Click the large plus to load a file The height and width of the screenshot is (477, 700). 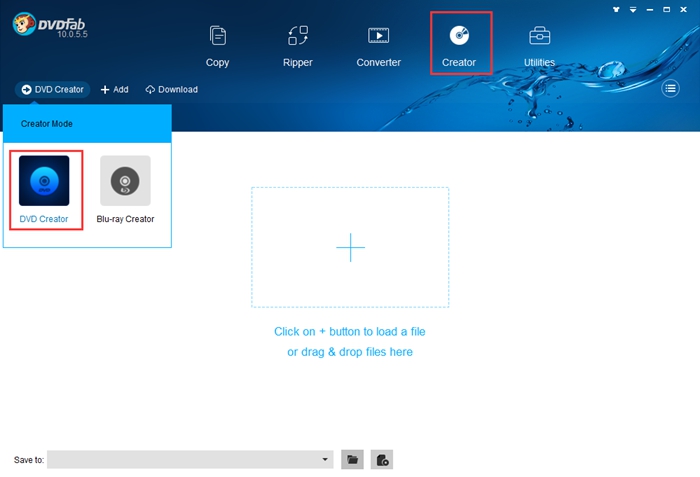[x=350, y=247]
